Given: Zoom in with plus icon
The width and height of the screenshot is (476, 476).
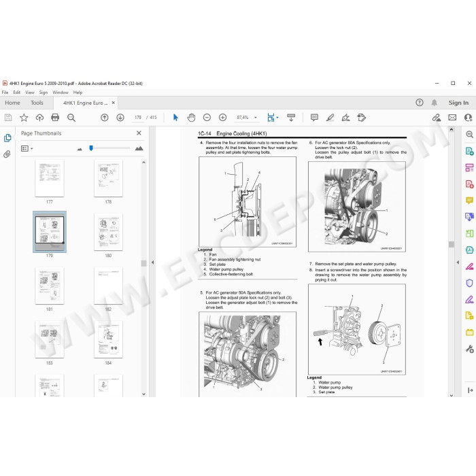Looking at the screenshot, I should pos(223,118).
